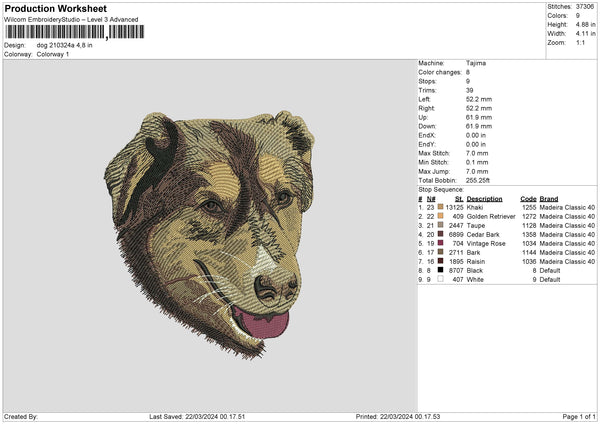The image size is (600, 424).
Task: Select the Golden Retriever thread swatch
Action: 439,215
